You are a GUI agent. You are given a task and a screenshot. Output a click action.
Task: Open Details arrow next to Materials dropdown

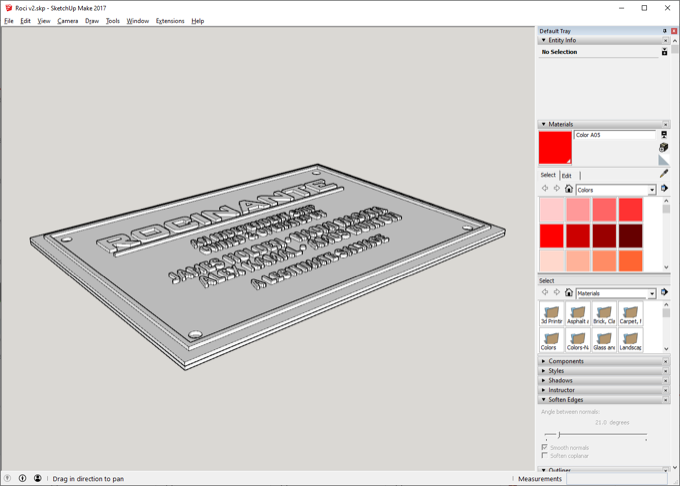[x=664, y=292]
